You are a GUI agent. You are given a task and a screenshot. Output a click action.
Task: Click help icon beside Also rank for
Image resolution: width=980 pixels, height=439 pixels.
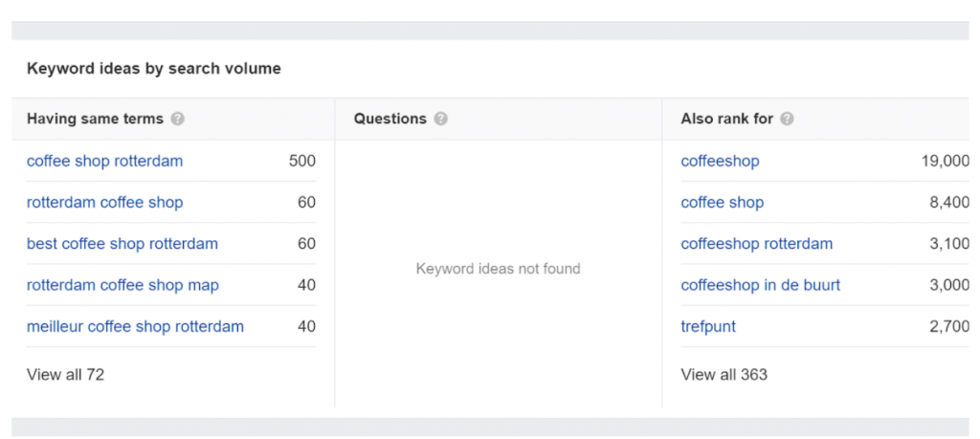[787, 119]
